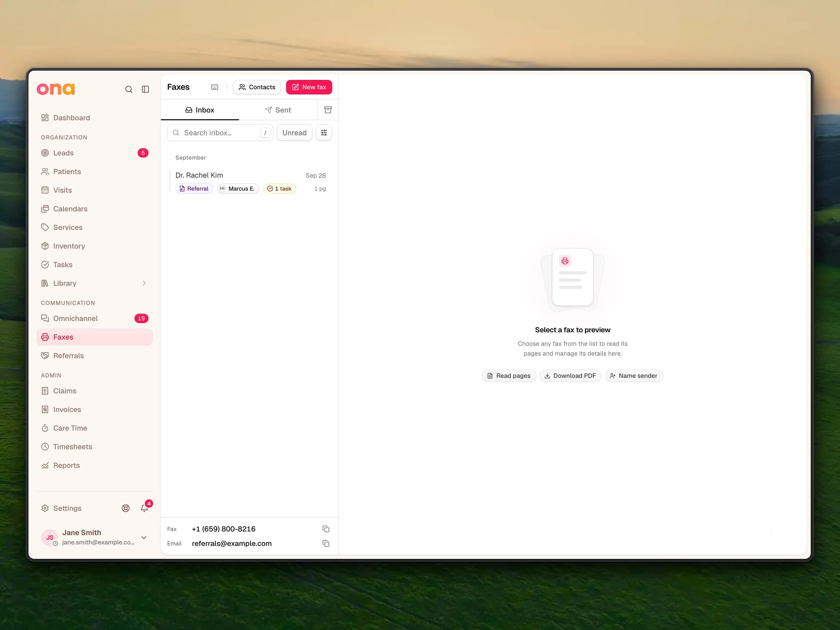Viewport: 840px width, 630px height.
Task: Expand Jane Smith account menu chevron
Action: (x=144, y=537)
